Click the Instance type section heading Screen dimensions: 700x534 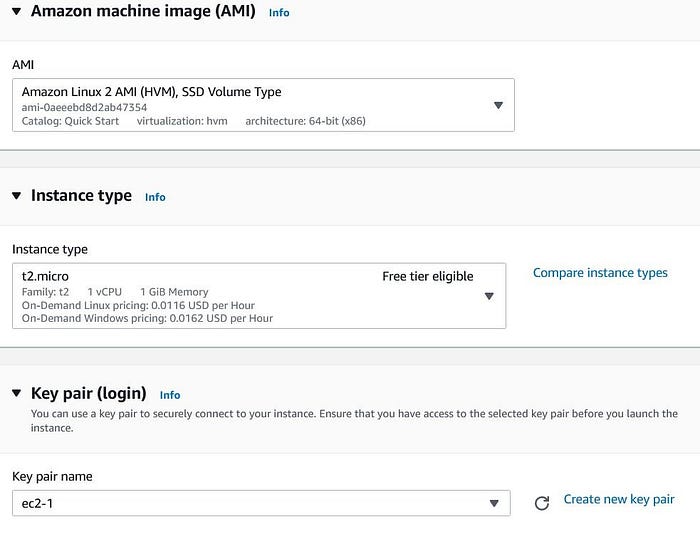(x=81, y=196)
